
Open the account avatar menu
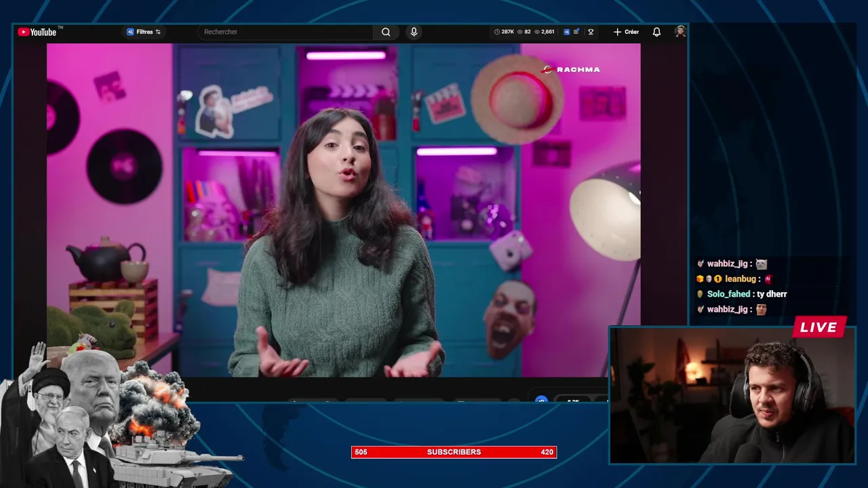pos(679,31)
